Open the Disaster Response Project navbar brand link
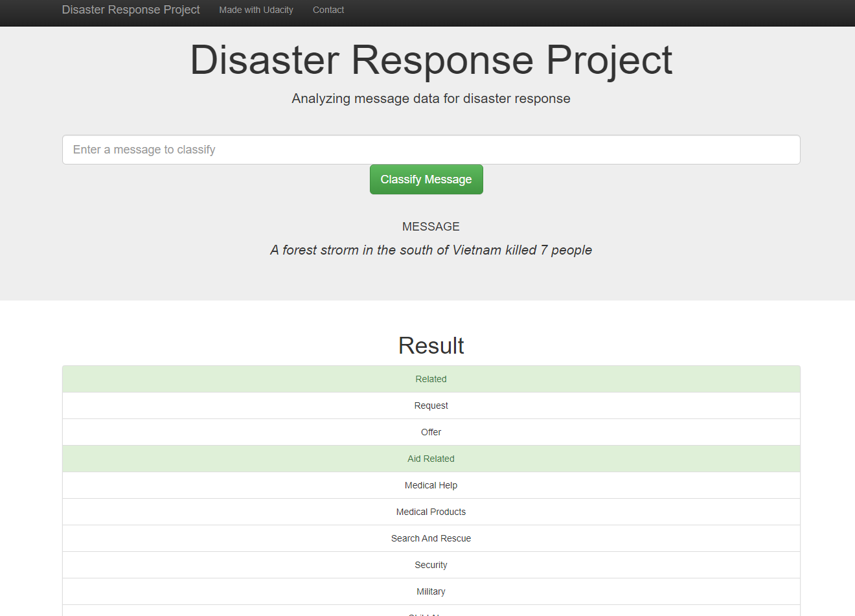855x616 pixels. pyautogui.click(x=131, y=10)
